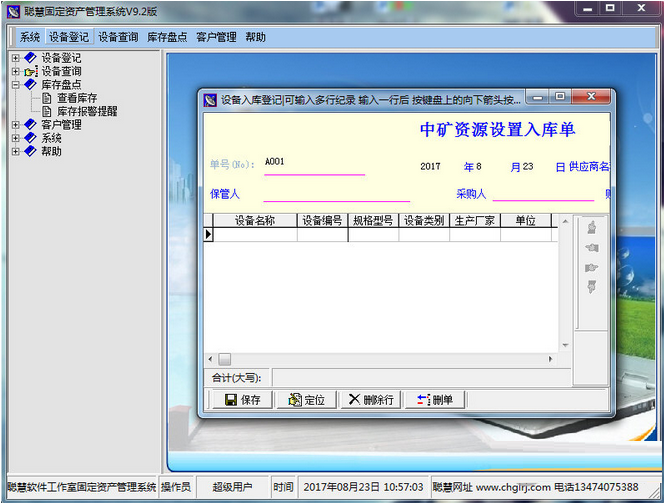Click the horizontal scrollbar right arrow

tap(551, 359)
